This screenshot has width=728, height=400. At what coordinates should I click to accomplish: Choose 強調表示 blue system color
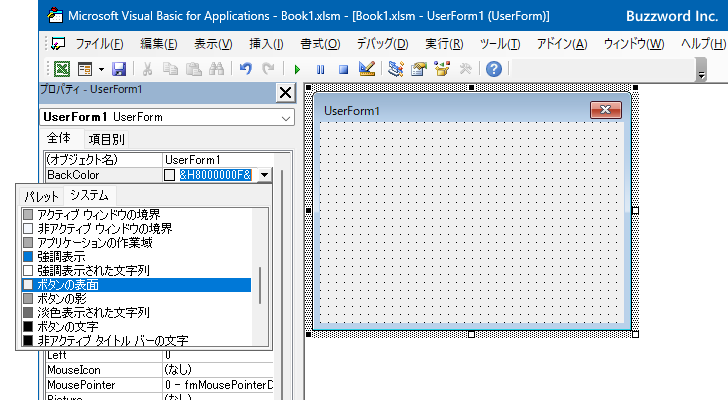coord(136,257)
